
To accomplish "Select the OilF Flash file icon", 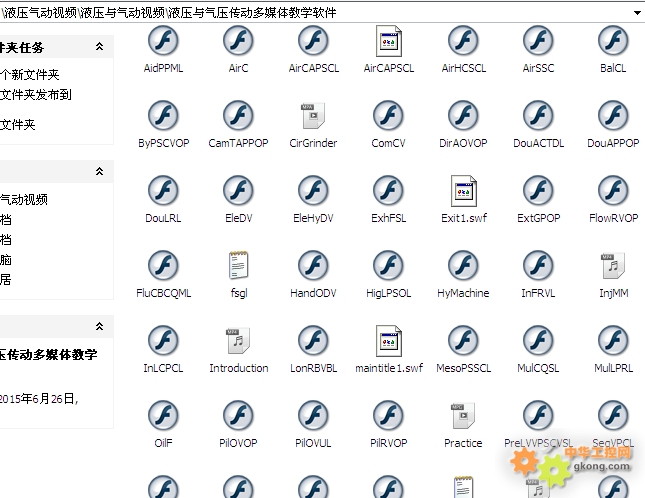I will tap(163, 415).
